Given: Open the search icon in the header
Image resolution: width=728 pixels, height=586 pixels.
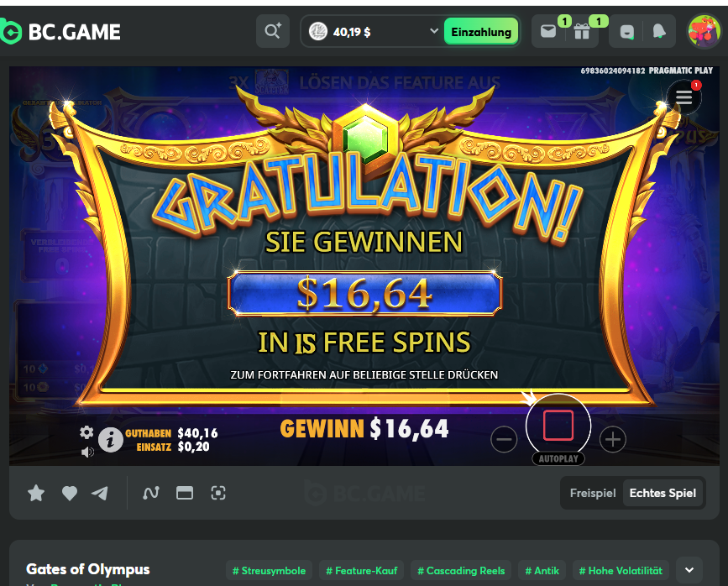Looking at the screenshot, I should coord(273,32).
